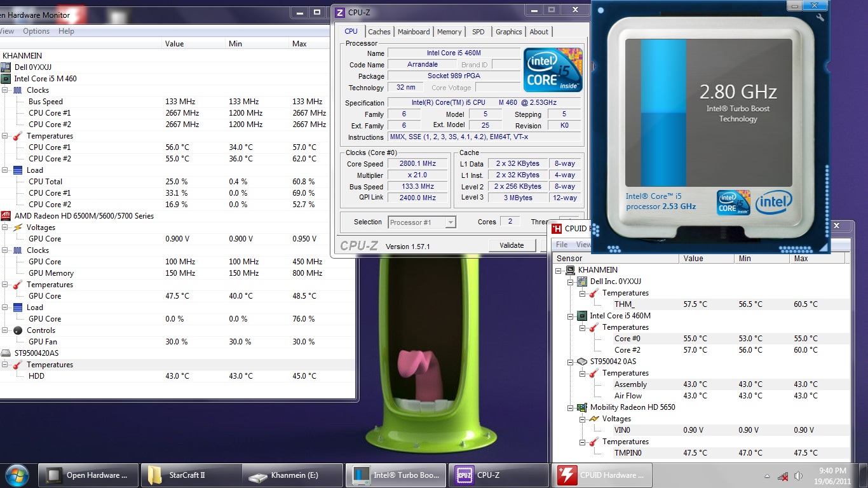Click the Open Hardware Monitor taskbar button
Screen dimensions: 868x488
[x=89, y=475]
